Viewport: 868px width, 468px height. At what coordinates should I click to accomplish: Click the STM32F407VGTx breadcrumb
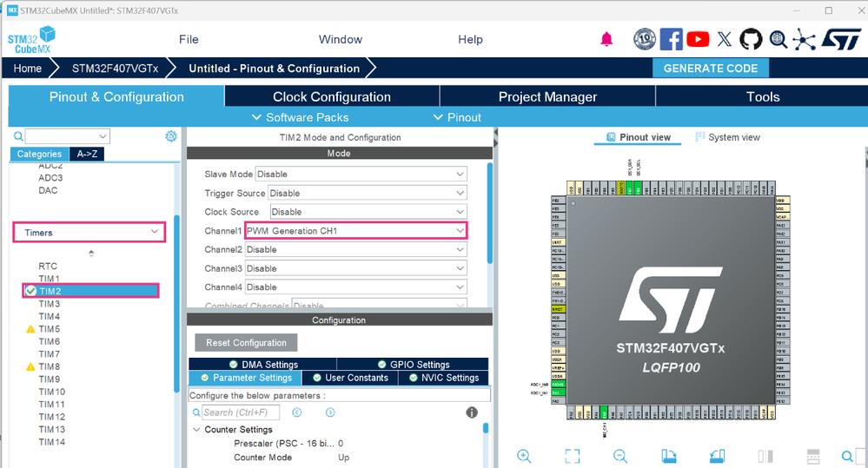pyautogui.click(x=115, y=69)
